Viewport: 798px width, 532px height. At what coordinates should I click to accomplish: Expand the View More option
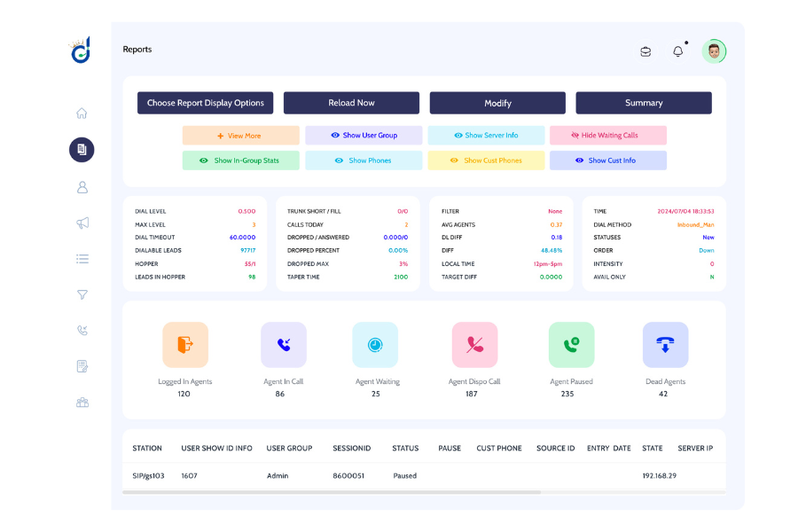tap(240, 136)
